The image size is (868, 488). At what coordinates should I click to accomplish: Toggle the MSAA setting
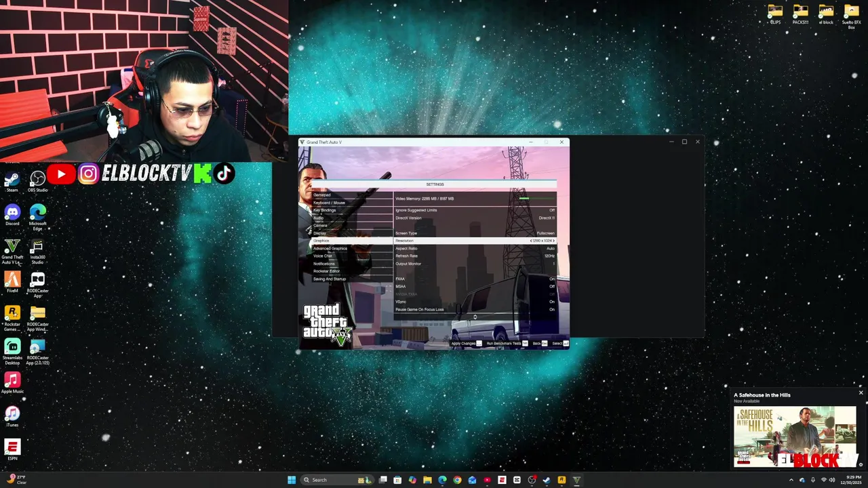(475, 286)
